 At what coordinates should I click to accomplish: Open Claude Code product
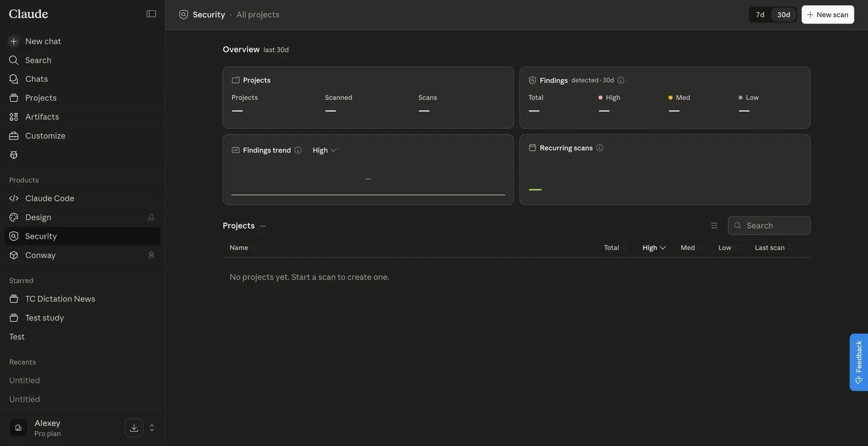82,199
